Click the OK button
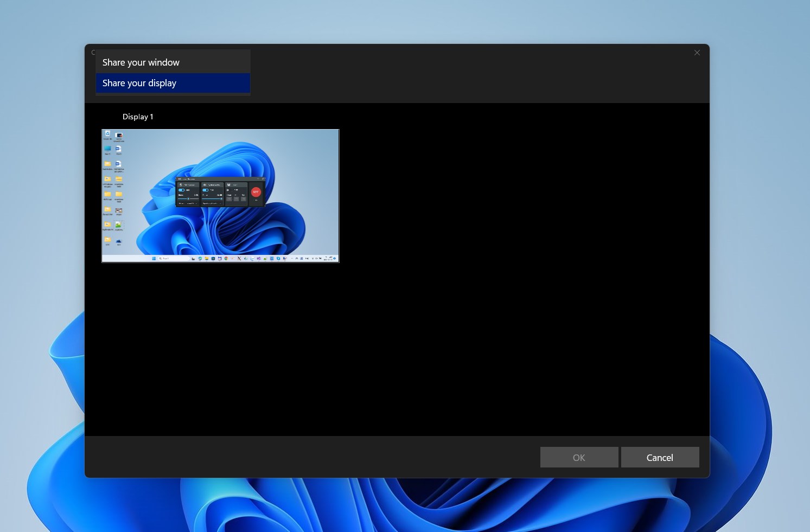 click(x=578, y=457)
